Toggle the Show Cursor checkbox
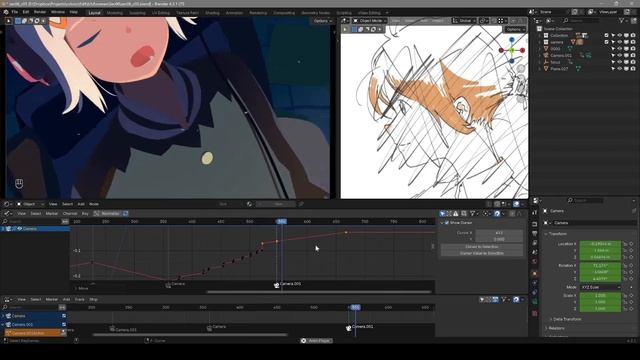 (x=447, y=223)
